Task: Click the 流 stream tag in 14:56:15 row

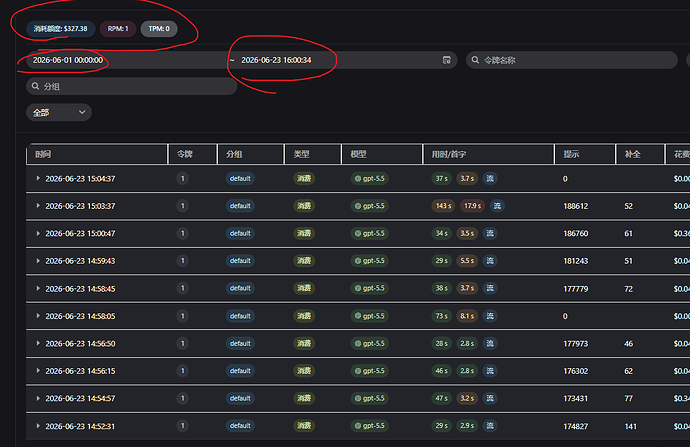Action: coord(490,371)
